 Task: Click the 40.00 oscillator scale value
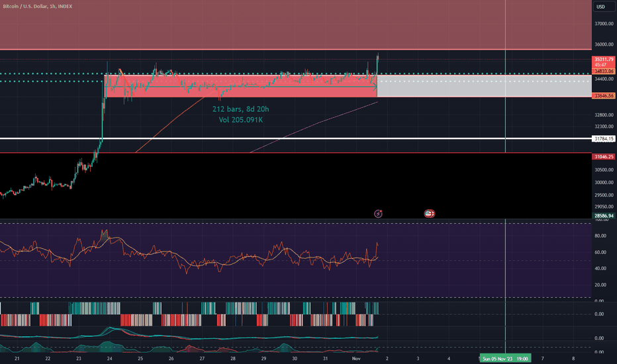600,269
